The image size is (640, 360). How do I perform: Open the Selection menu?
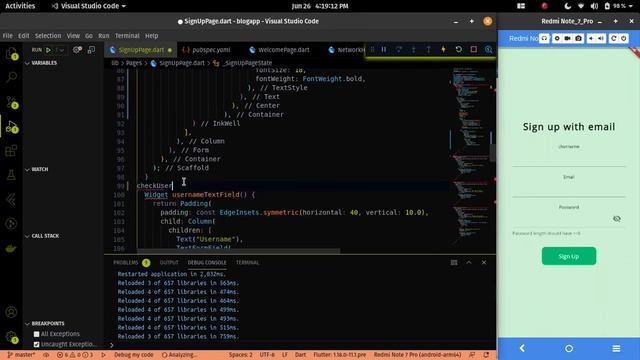[x=48, y=36]
